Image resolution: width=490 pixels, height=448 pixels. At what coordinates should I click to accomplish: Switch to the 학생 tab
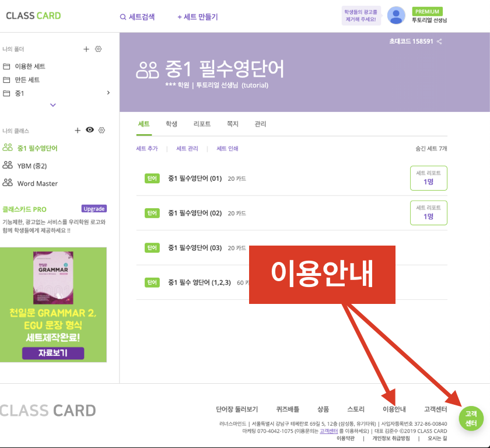[171, 124]
